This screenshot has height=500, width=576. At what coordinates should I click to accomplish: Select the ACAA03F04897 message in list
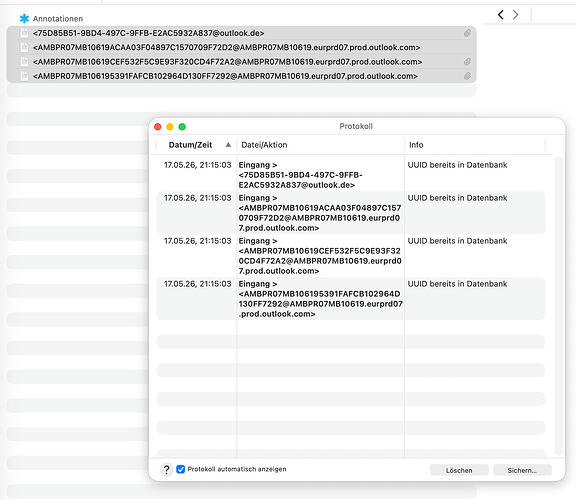coord(241,47)
